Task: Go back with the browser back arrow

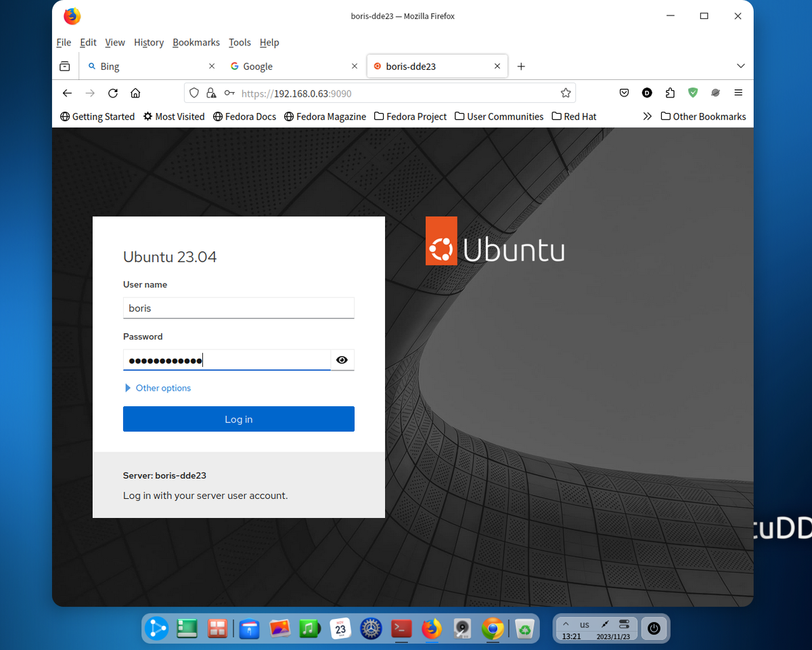Action: [67, 93]
